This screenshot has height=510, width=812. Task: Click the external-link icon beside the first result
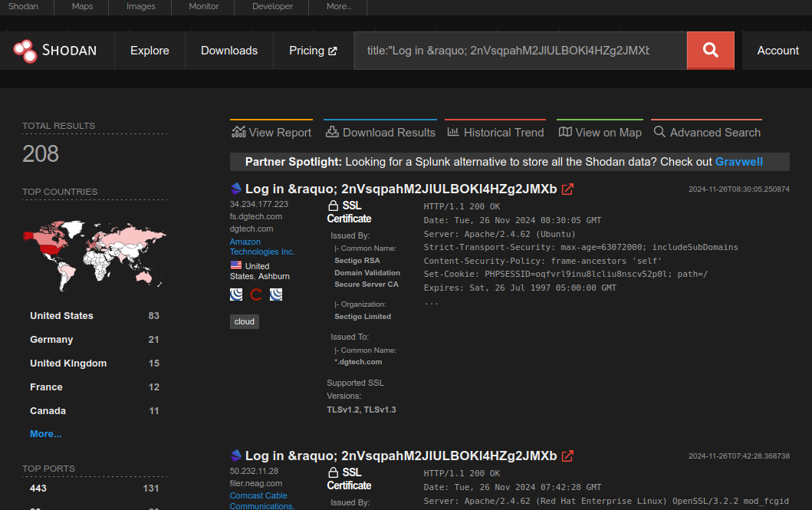[x=567, y=189]
